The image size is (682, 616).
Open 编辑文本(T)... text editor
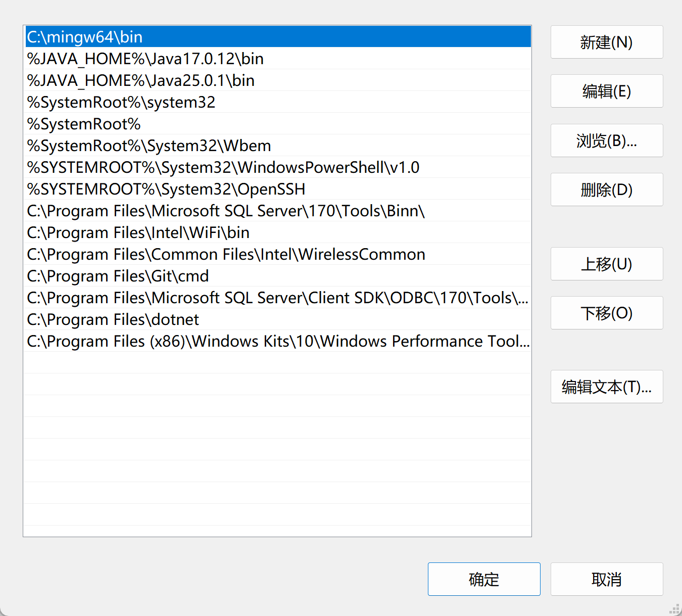(607, 387)
